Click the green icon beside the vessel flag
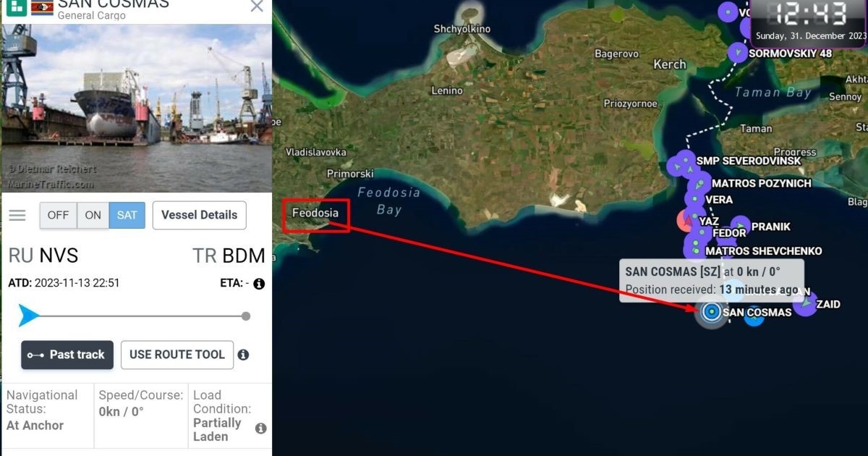 (17, 7)
